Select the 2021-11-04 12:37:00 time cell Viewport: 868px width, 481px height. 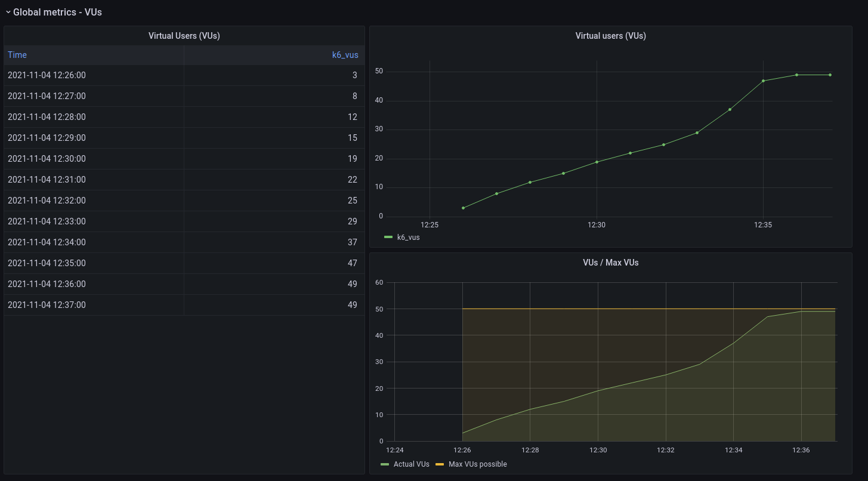tap(47, 305)
